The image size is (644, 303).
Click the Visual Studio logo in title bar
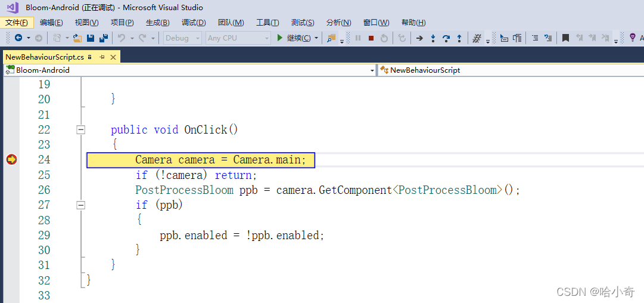tap(13, 7)
